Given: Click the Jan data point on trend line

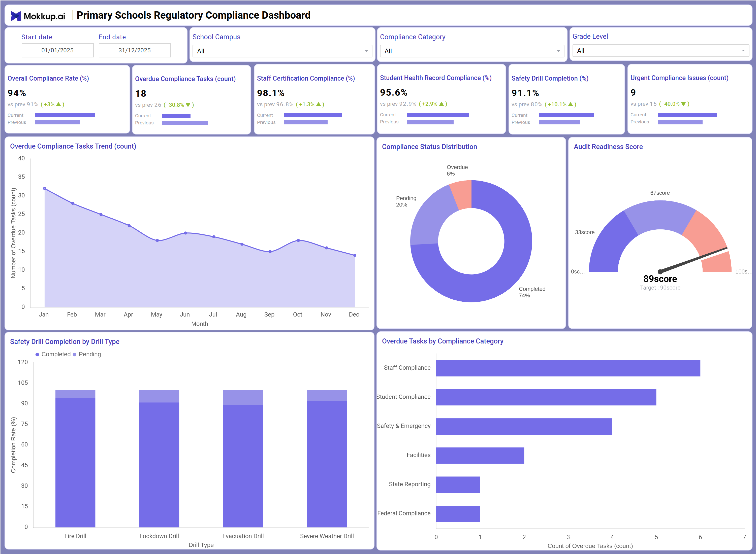Looking at the screenshot, I should coord(45,188).
